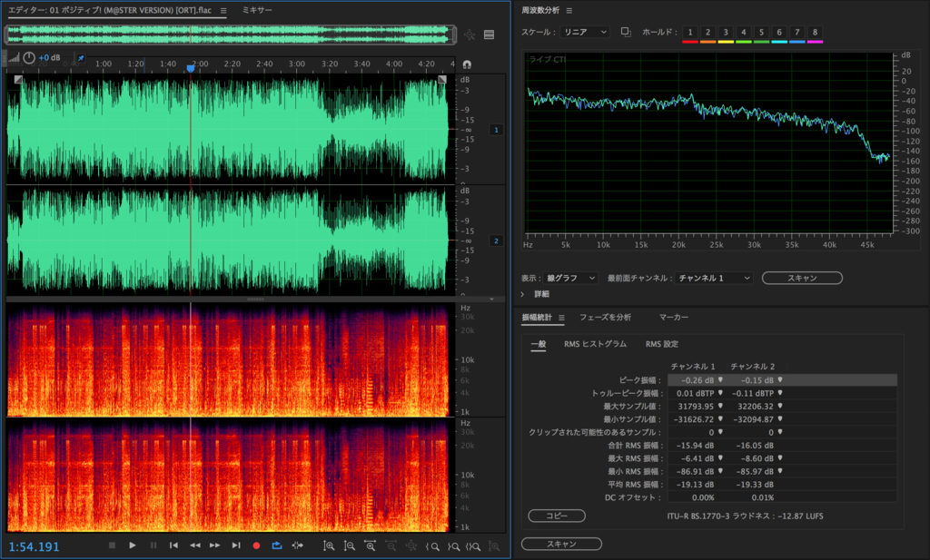Click the ITU-R BS.1770-3 loudness readout
930x560 pixels.
(x=745, y=516)
